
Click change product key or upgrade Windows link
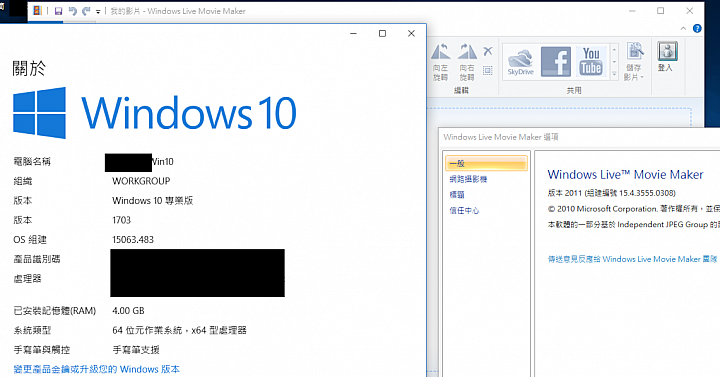96,369
